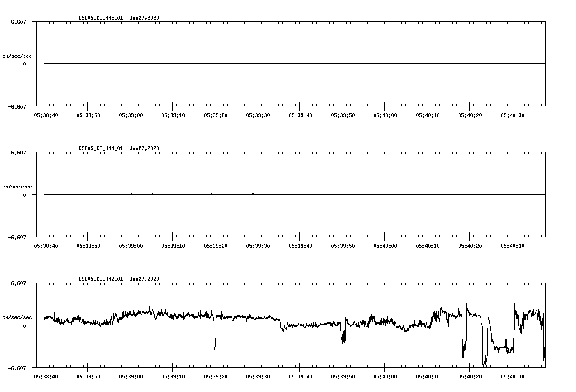Click 05:38:50 time label under HNZ plot
Image resolution: width=576 pixels, height=392 pixels.
tap(88, 377)
